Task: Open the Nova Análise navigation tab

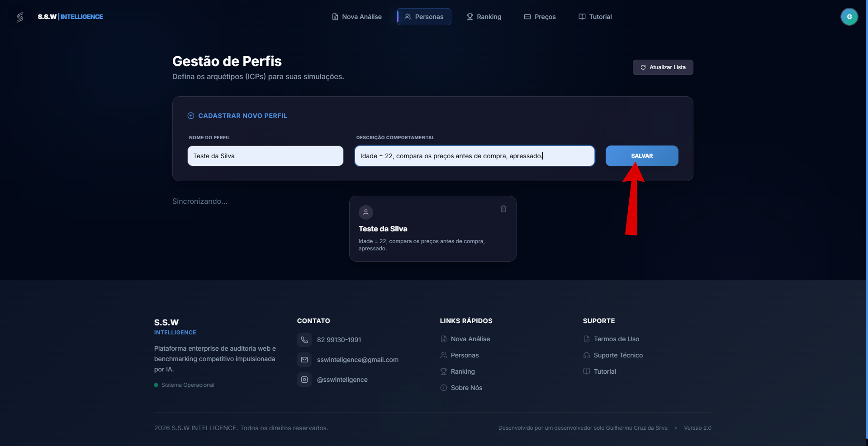Action: [x=357, y=17]
